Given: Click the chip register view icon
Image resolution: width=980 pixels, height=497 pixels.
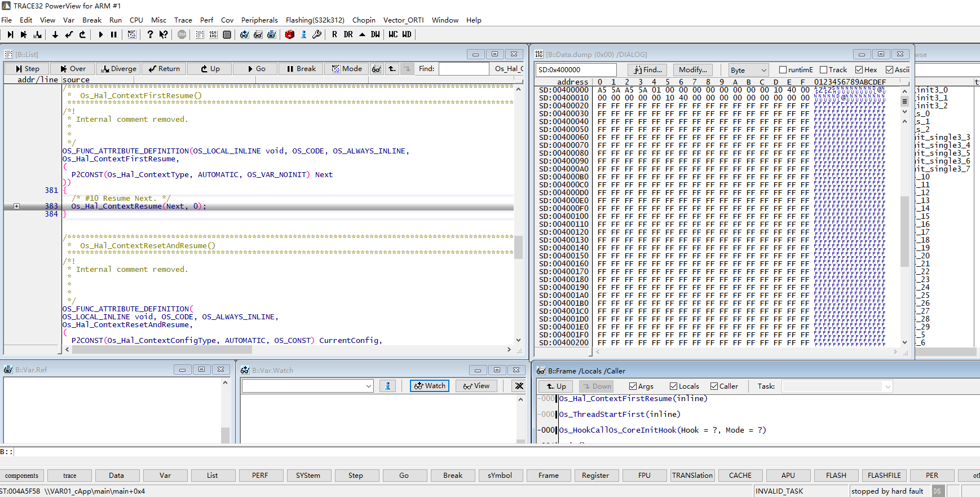Looking at the screenshot, I should tap(227, 34).
